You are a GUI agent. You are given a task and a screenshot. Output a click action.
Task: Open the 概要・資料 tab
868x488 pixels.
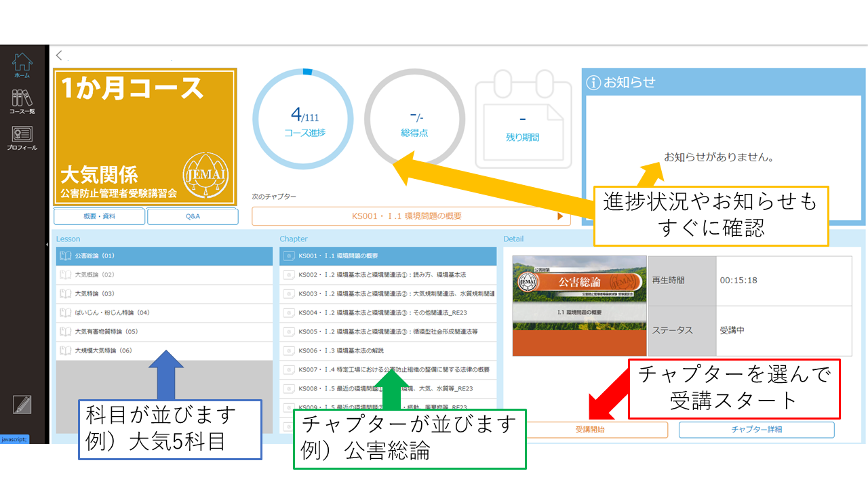coord(99,216)
